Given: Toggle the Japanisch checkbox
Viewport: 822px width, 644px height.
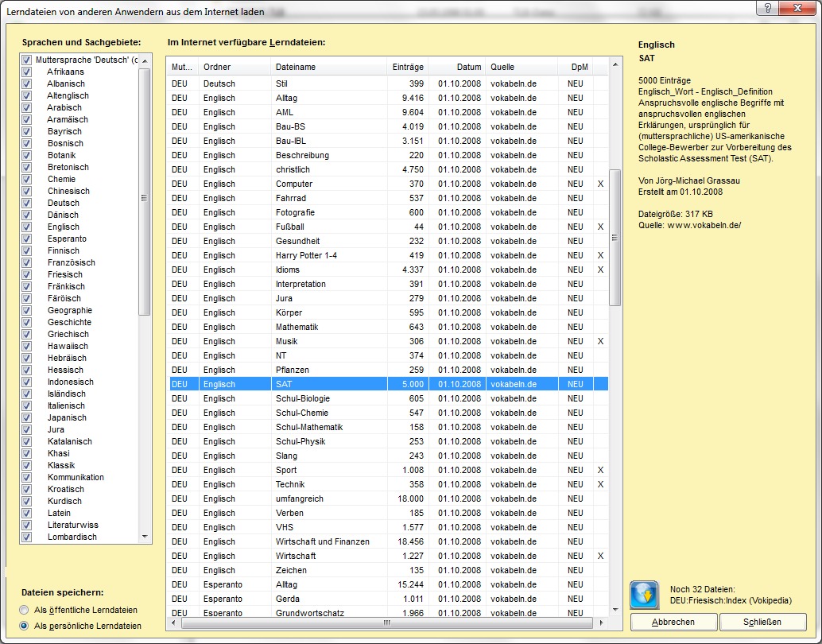Looking at the screenshot, I should pyautogui.click(x=27, y=418).
